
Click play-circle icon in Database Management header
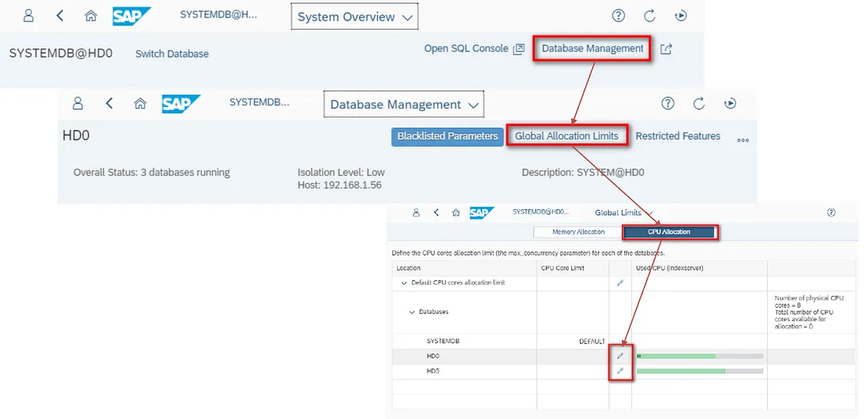[731, 103]
